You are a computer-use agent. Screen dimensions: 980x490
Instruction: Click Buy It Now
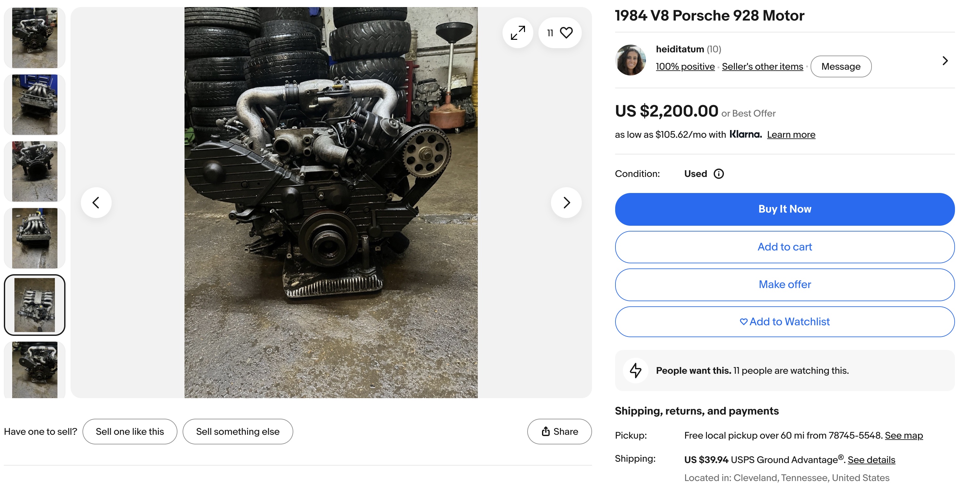(785, 209)
